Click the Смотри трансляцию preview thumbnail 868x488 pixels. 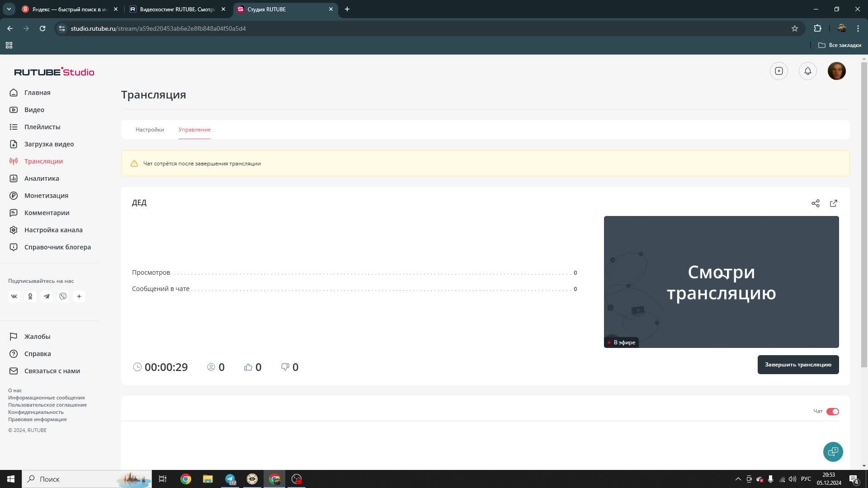coord(721,282)
